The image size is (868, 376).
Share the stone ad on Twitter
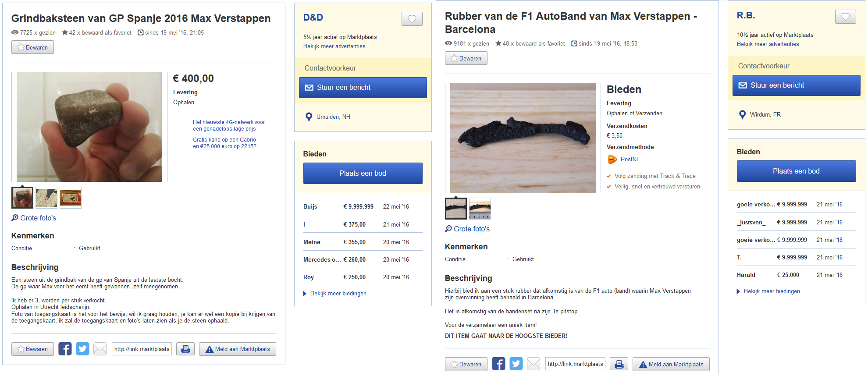click(x=82, y=349)
